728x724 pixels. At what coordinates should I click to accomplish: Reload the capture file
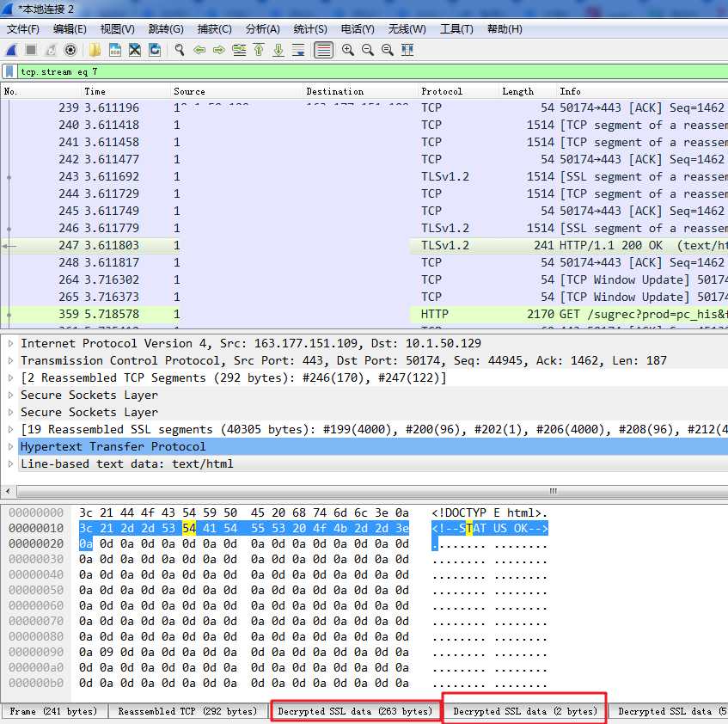[155, 50]
